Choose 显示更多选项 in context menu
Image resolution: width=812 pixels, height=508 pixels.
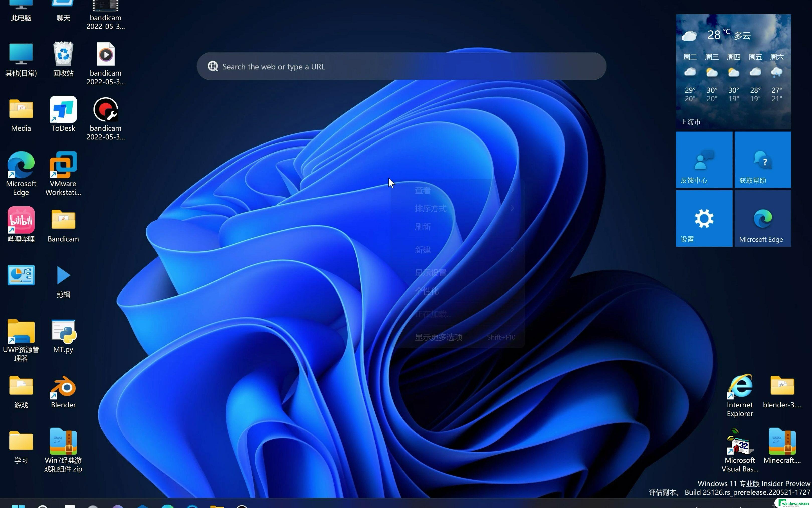(x=457, y=337)
